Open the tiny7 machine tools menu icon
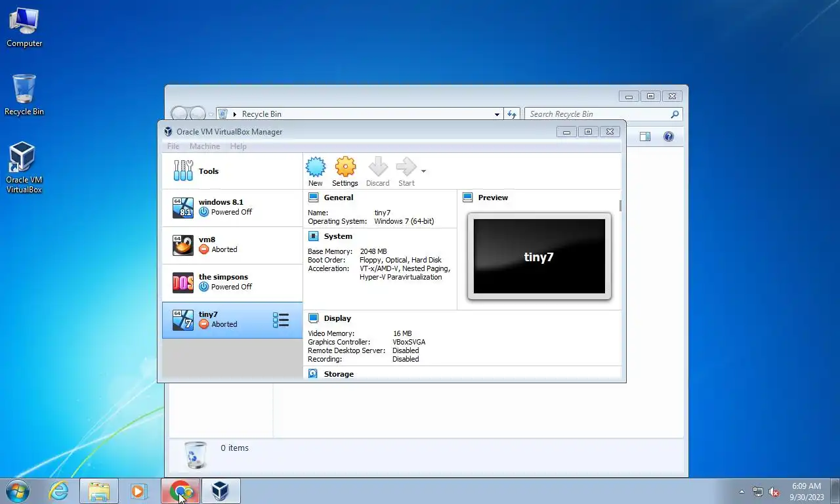Screen dimensions: 840x504 pyautogui.click(x=281, y=320)
